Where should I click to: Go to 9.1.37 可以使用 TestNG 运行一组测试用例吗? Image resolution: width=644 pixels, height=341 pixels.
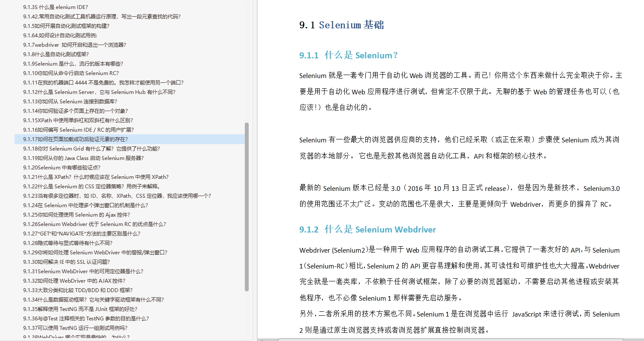[75, 328]
